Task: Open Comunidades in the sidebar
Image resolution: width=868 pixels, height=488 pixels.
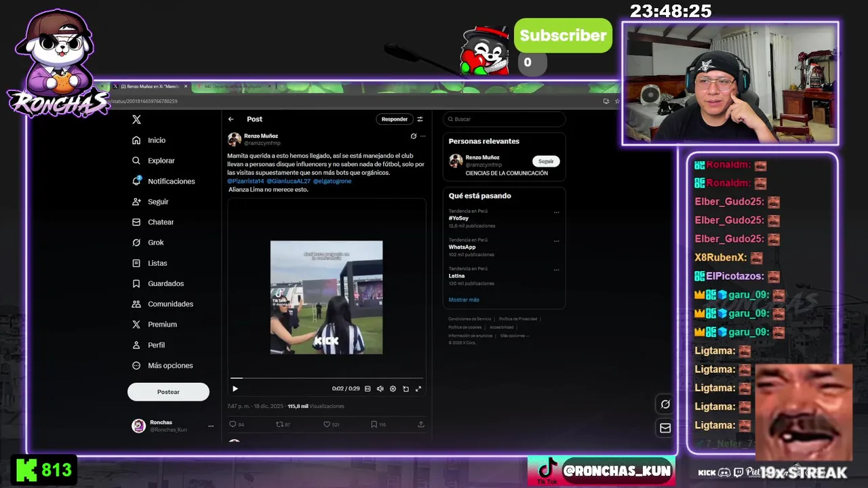Action: pos(162,304)
